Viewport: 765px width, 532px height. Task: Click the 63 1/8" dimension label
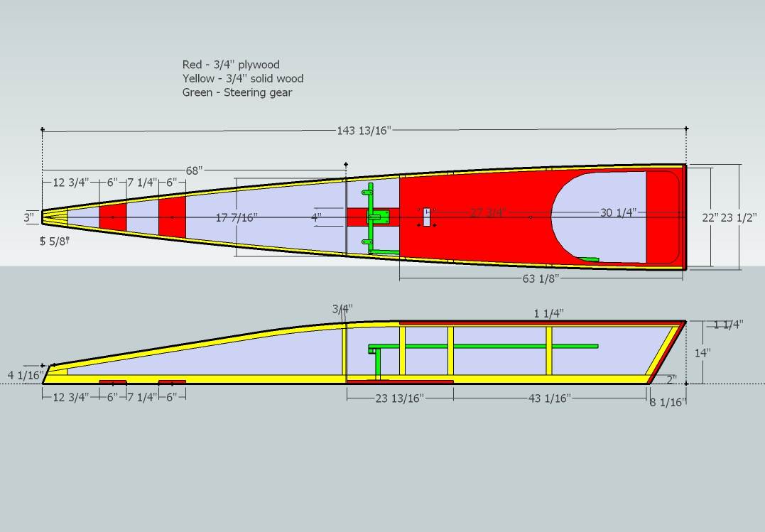541,278
